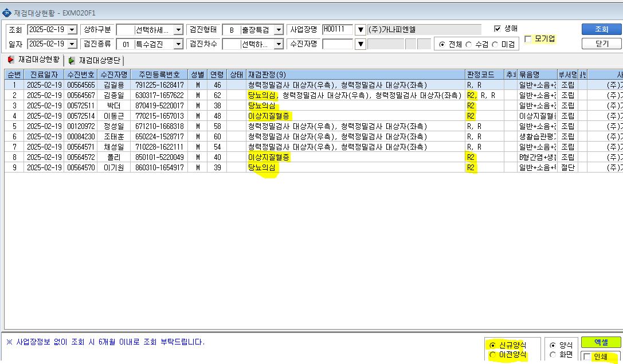Image resolution: width=623 pixels, height=364 pixels.
Task: Click the window title app icon
Action: pyautogui.click(x=7, y=13)
